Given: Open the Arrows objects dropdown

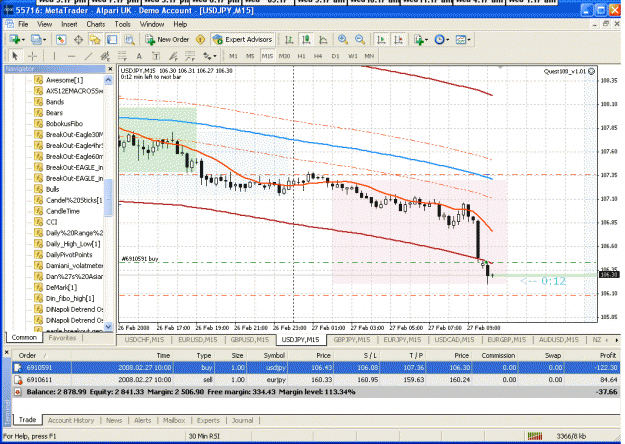Looking at the screenshot, I should tap(209, 56).
